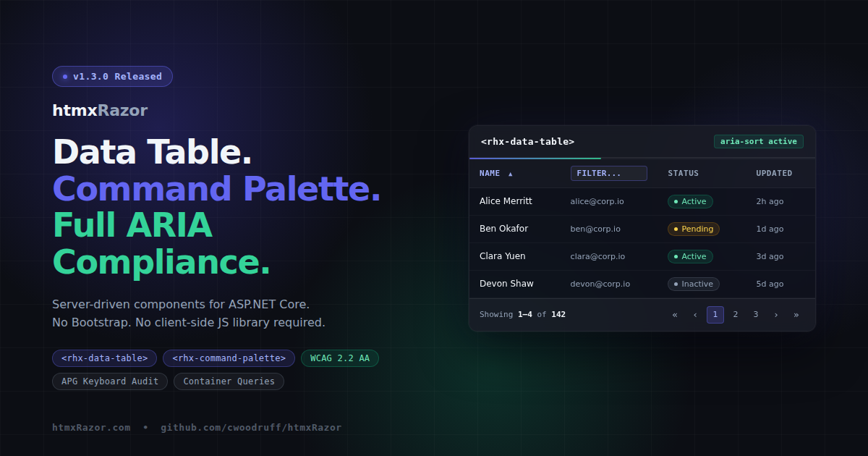Click the green dot in Clara Yuen's Active pill
868x456 pixels.
[x=678, y=256]
